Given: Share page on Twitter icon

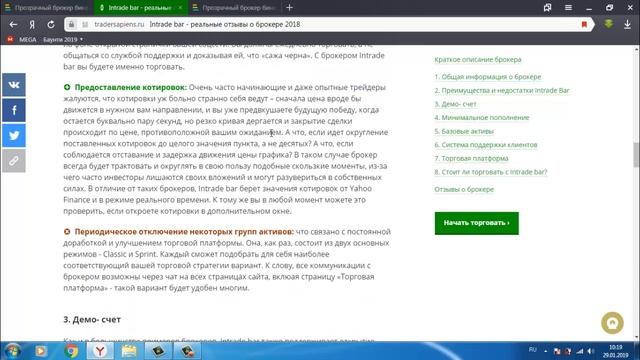Looking at the screenshot, I should (x=14, y=136).
